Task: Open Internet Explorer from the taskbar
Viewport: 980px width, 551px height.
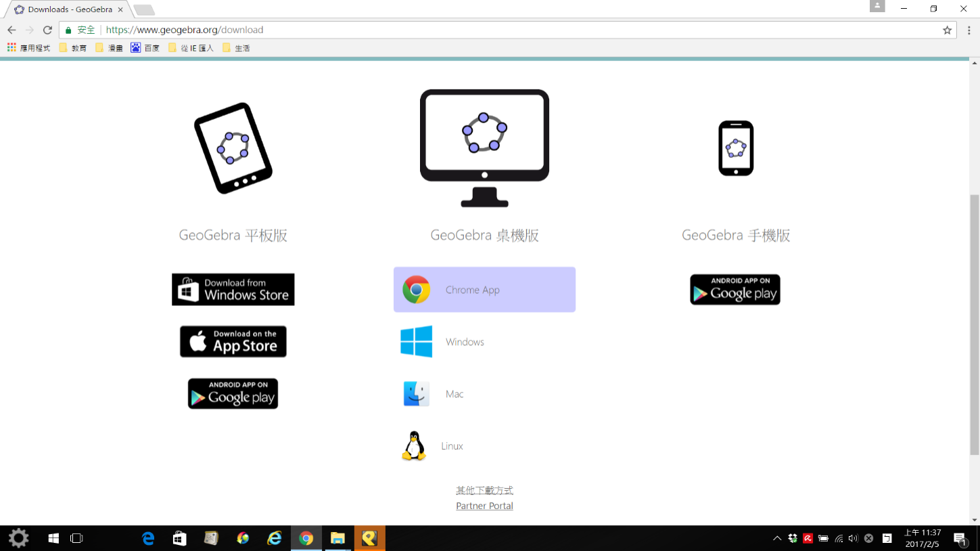Action: pos(274,538)
